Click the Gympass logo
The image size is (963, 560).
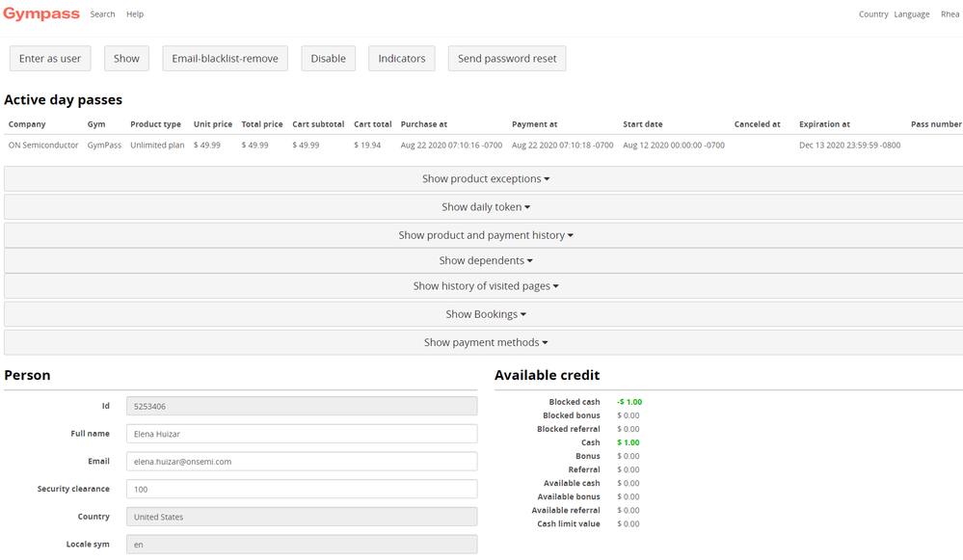coord(41,14)
